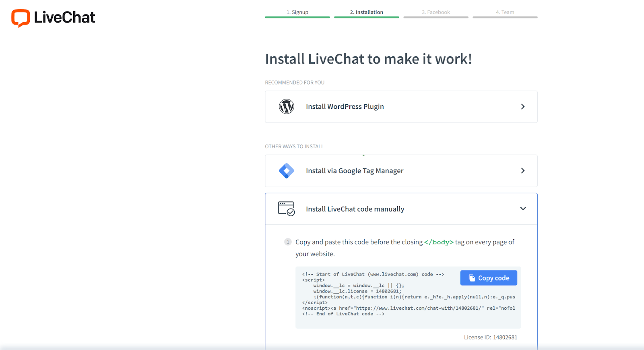This screenshot has height=350, width=644.
Task: Click the Google Tag Manager diamond icon
Action: (x=287, y=171)
